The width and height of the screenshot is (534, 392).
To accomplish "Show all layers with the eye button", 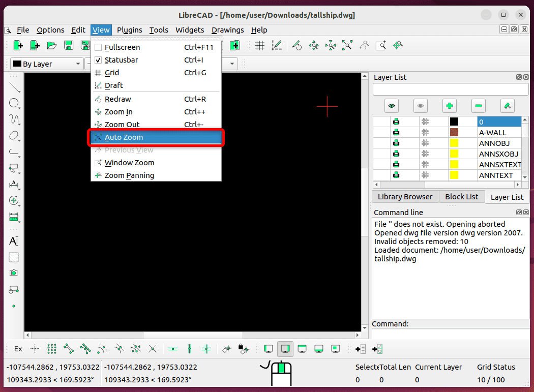I will coord(391,106).
